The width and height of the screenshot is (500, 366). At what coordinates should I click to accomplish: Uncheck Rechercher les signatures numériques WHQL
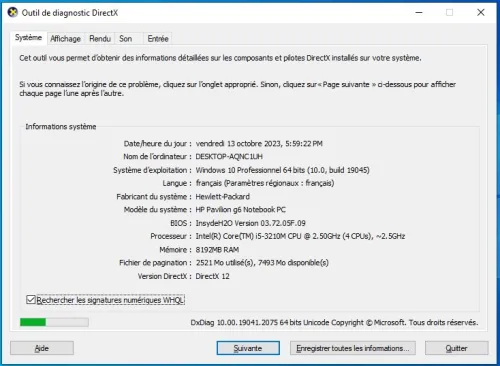pos(31,300)
